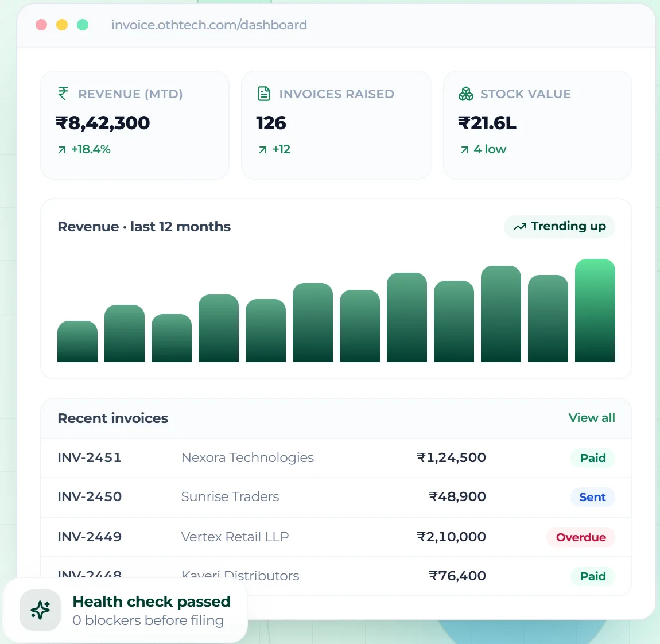The height and width of the screenshot is (644, 660).
Task: Click the green window control dot
Action: (83, 25)
